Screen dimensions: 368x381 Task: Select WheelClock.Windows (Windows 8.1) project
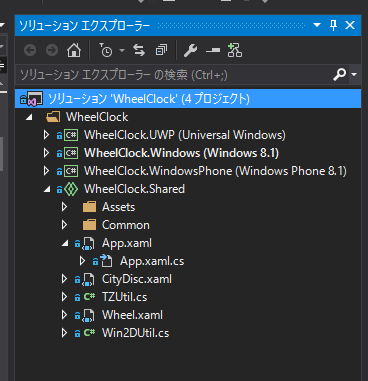[x=181, y=153]
